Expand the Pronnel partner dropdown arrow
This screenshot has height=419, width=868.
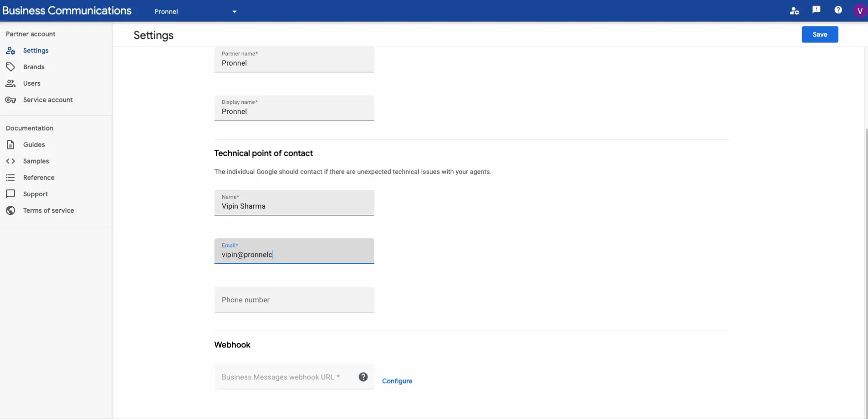235,12
